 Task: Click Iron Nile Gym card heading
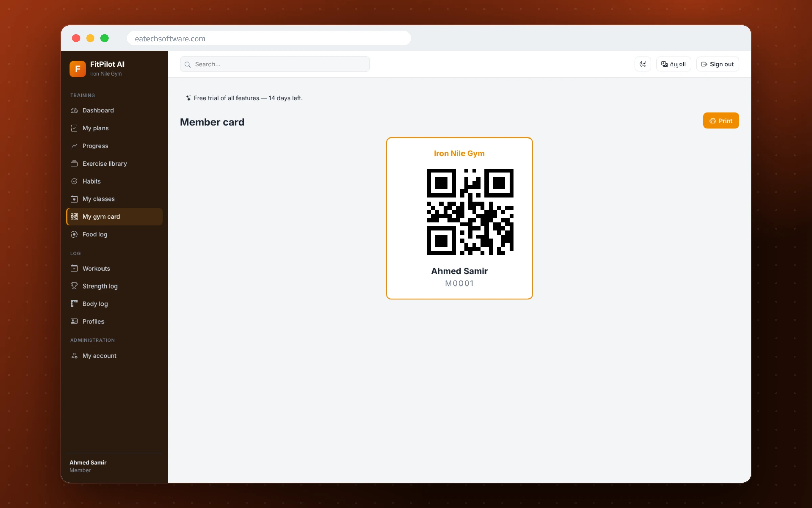459,153
